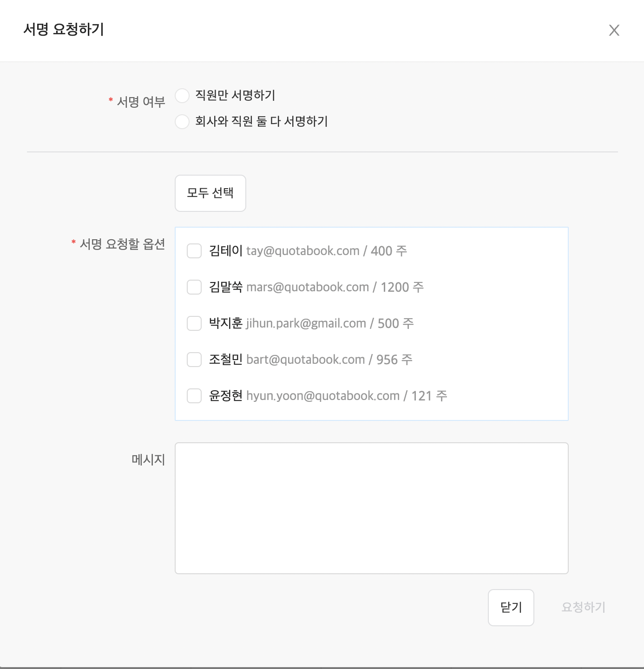The height and width of the screenshot is (669, 644).
Task: Click the 요청하기 submit button
Action: pyautogui.click(x=584, y=608)
